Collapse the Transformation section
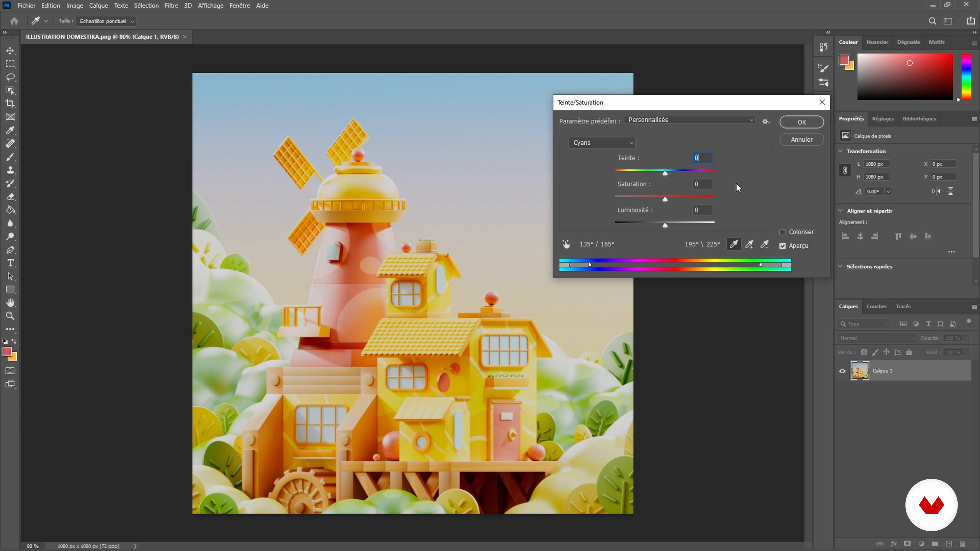 (x=840, y=151)
